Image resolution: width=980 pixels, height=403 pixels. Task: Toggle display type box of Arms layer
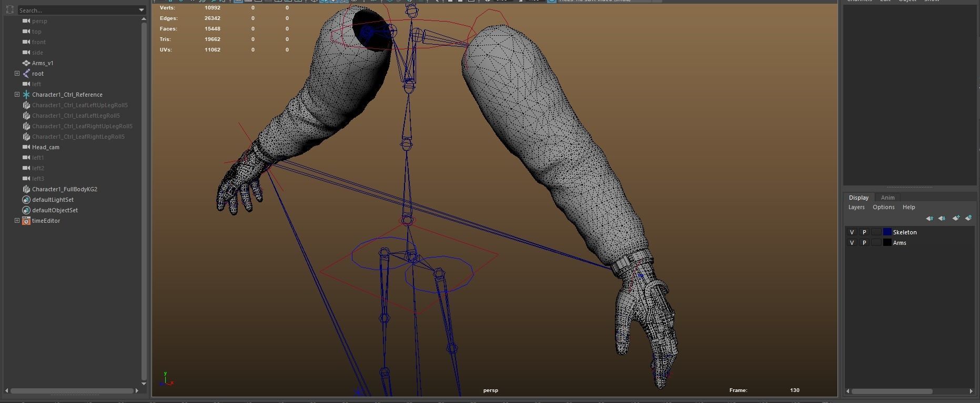[x=876, y=243]
